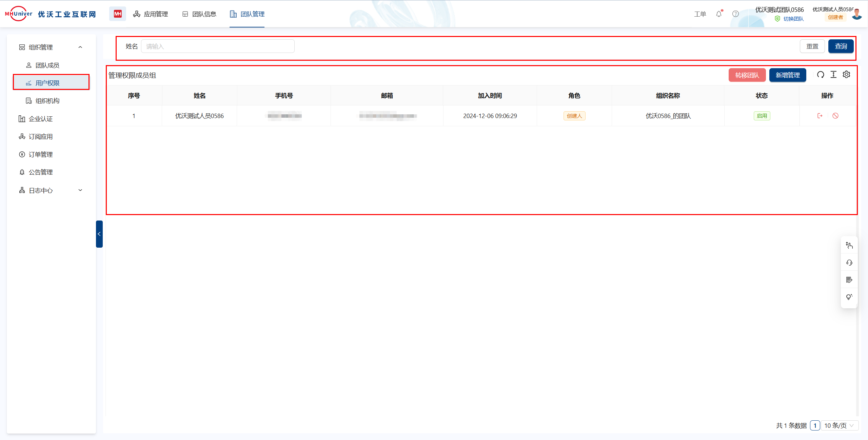Click the notification bell icon
This screenshot has height=440, width=868.
[x=718, y=14]
